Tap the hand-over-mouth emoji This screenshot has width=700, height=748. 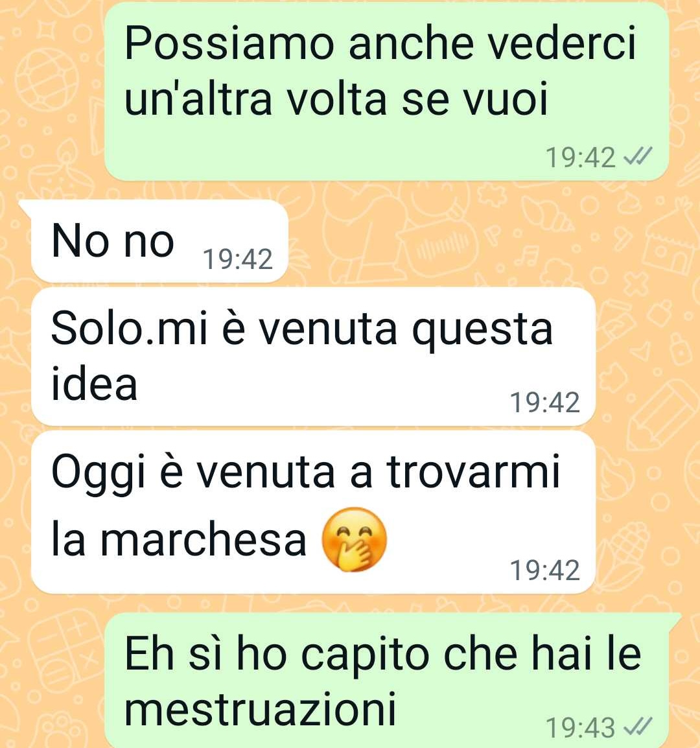point(354,539)
